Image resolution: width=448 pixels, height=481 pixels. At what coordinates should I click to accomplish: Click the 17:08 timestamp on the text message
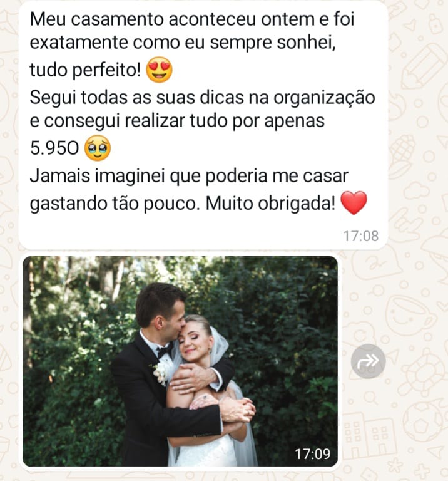[x=360, y=236]
